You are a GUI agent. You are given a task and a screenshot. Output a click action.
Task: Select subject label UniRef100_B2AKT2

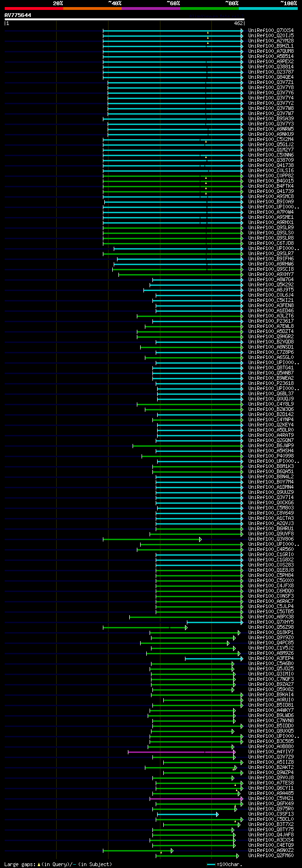(x=271, y=767)
